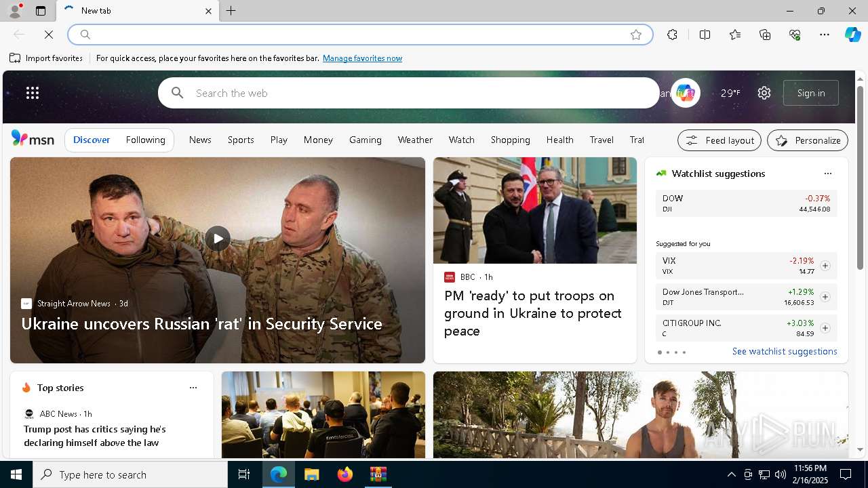Open Ukraine uncovers Russian 'rat' headline

(x=201, y=324)
